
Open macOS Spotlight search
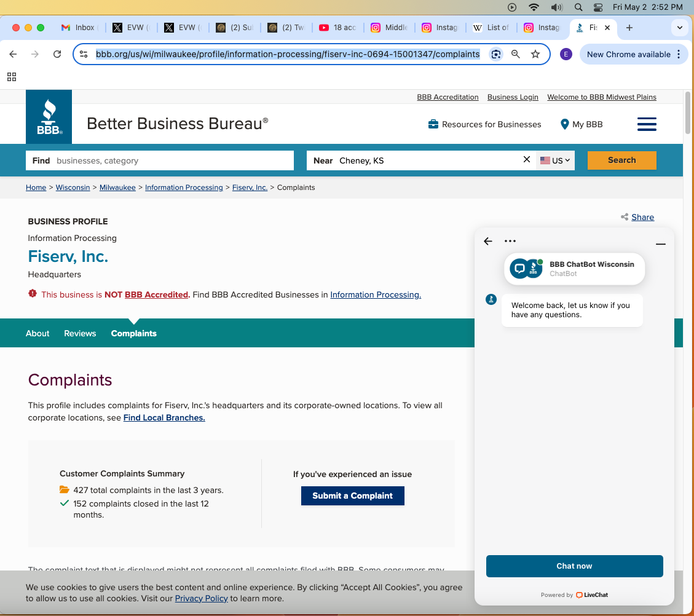click(578, 7)
